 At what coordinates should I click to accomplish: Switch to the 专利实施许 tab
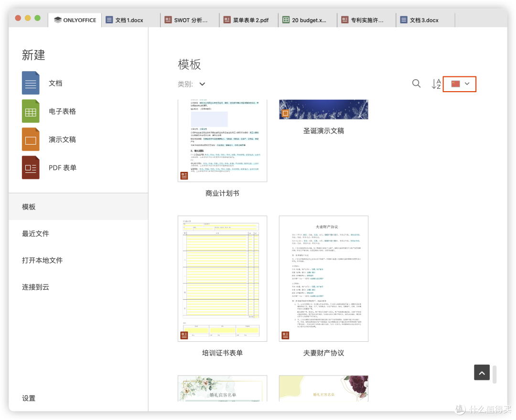366,20
